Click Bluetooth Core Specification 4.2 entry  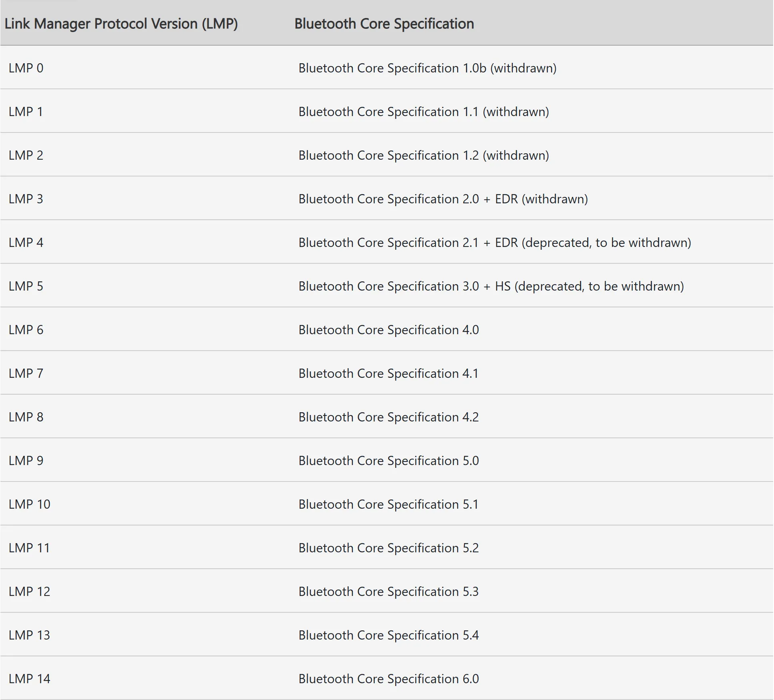388,417
